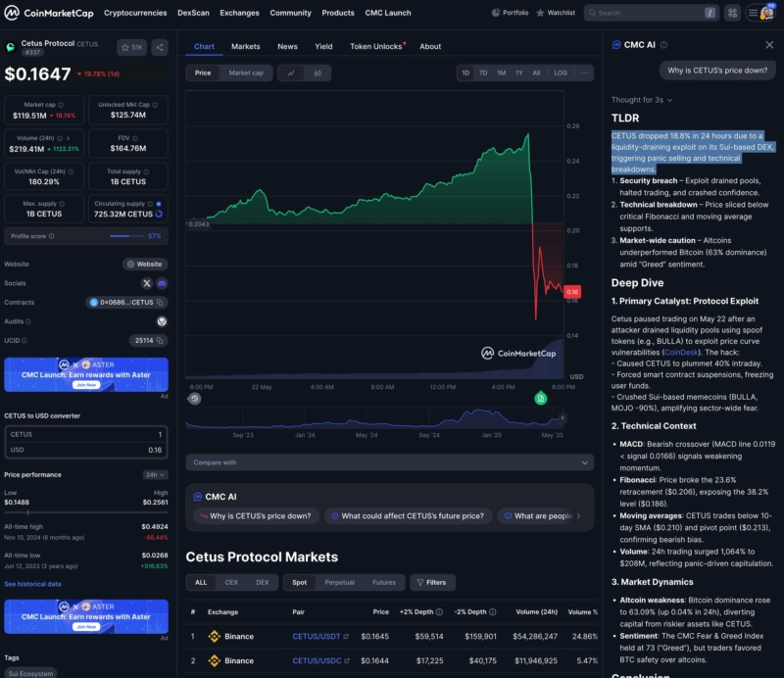Expand the Compare with dropdown

pos(389,462)
